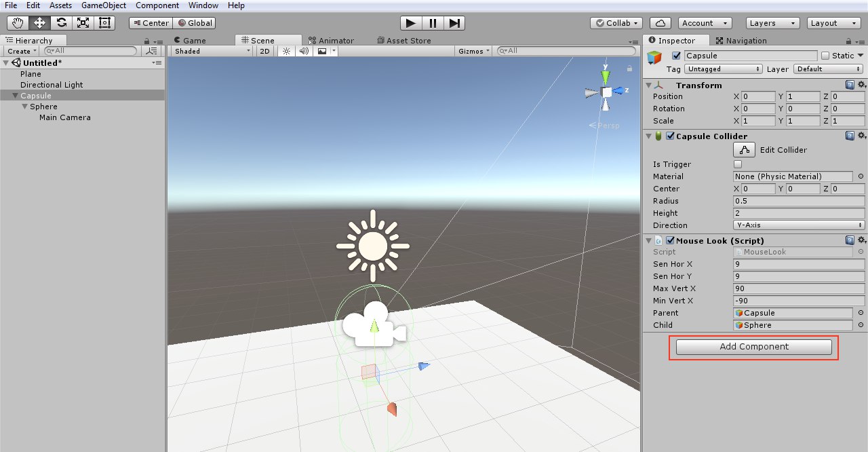Click the Add Component button
Viewport: 868px width, 452px height.
pos(754,346)
